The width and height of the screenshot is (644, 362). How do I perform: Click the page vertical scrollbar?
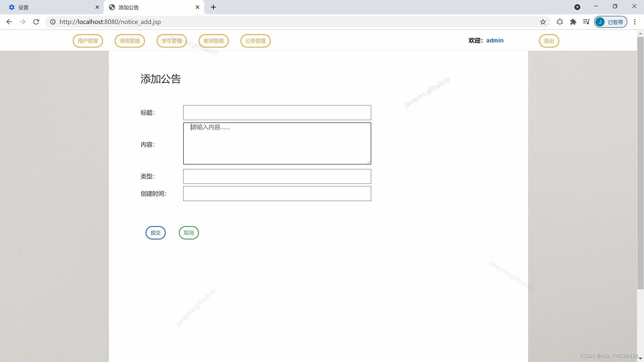point(640,163)
